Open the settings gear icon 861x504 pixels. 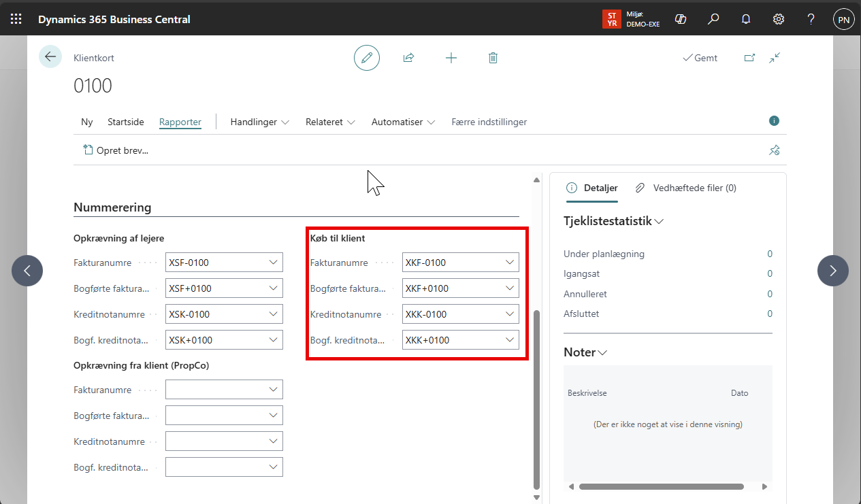coord(779,19)
